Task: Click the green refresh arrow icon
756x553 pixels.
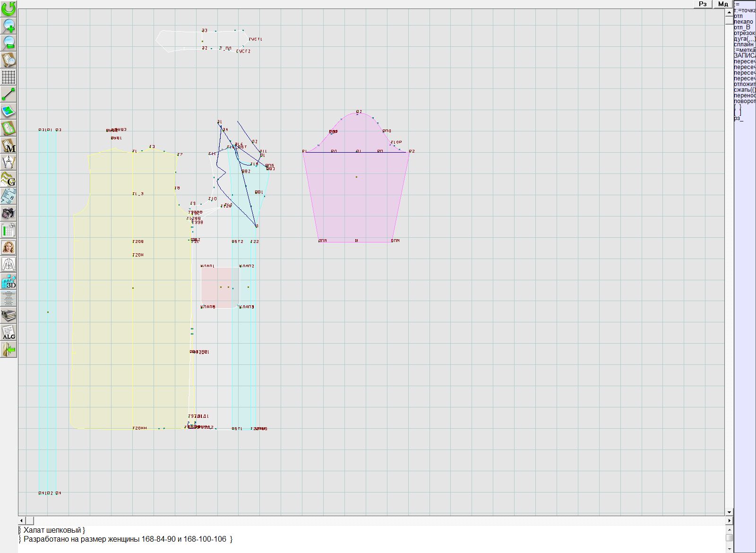Action: (9, 9)
